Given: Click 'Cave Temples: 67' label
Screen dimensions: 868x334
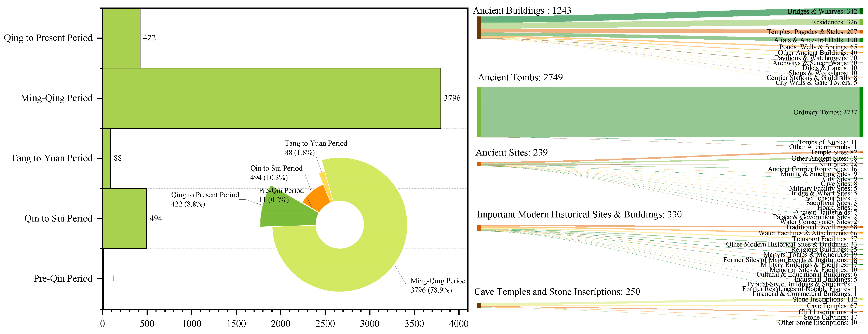Looking at the screenshot, I should pyautogui.click(x=832, y=306).
